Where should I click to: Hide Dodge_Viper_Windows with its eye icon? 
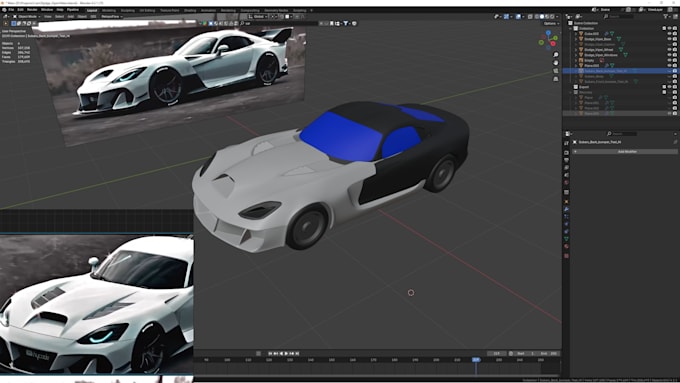click(x=669, y=55)
